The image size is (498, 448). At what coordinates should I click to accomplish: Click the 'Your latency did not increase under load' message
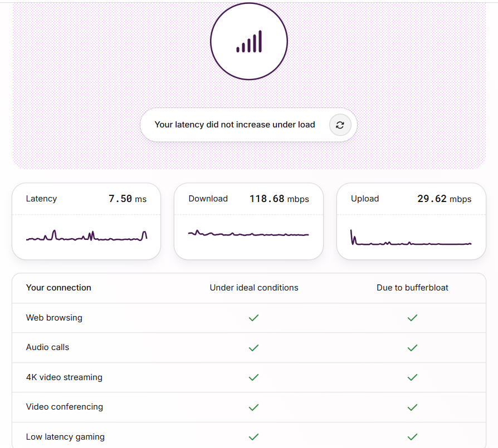pos(235,125)
